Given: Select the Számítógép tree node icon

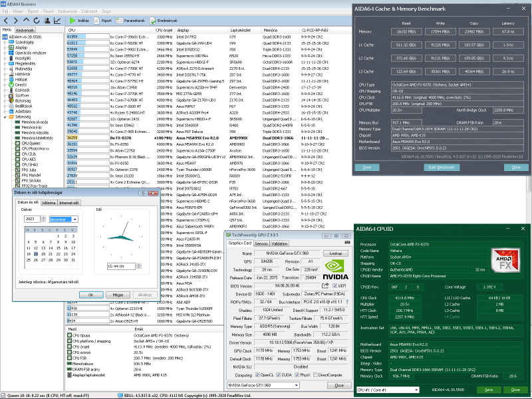Looking at the screenshot, I should tap(11, 42).
